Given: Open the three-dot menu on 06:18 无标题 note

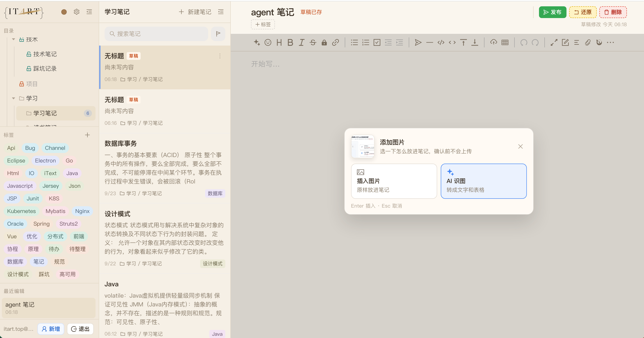Looking at the screenshot, I should pyautogui.click(x=220, y=56).
